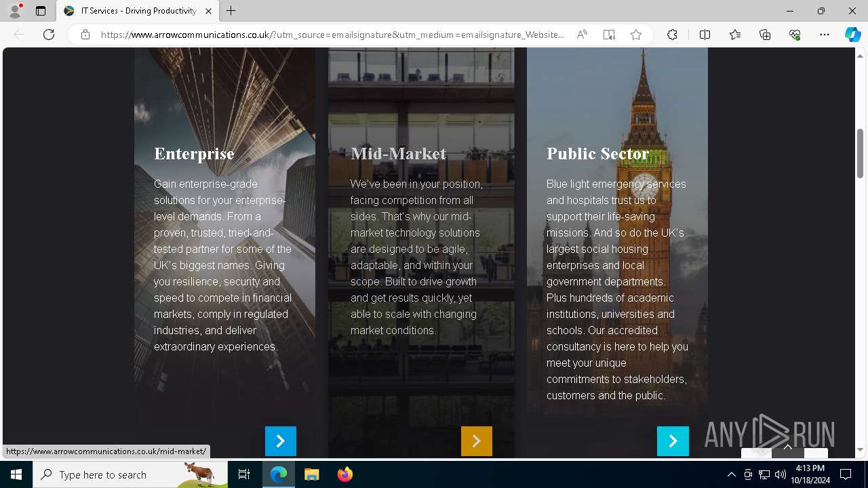The width and height of the screenshot is (868, 488).
Task: Open Microsoft Edge from the taskbar
Action: (279, 474)
